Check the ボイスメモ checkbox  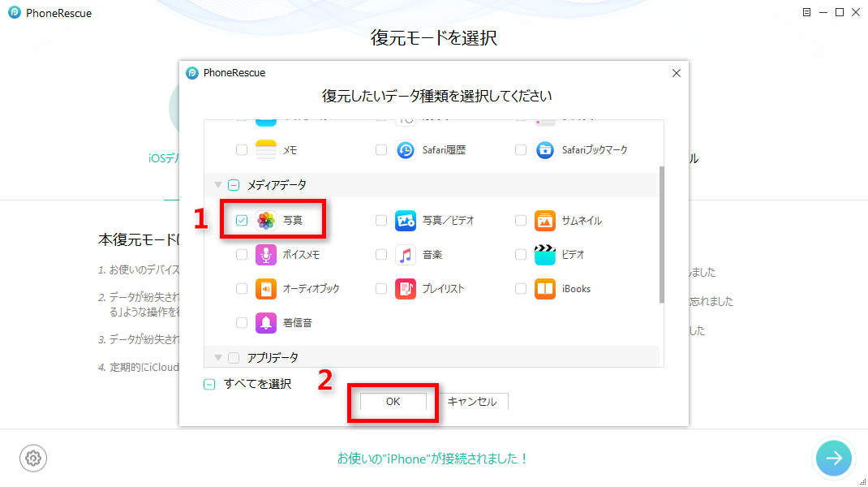click(x=242, y=255)
